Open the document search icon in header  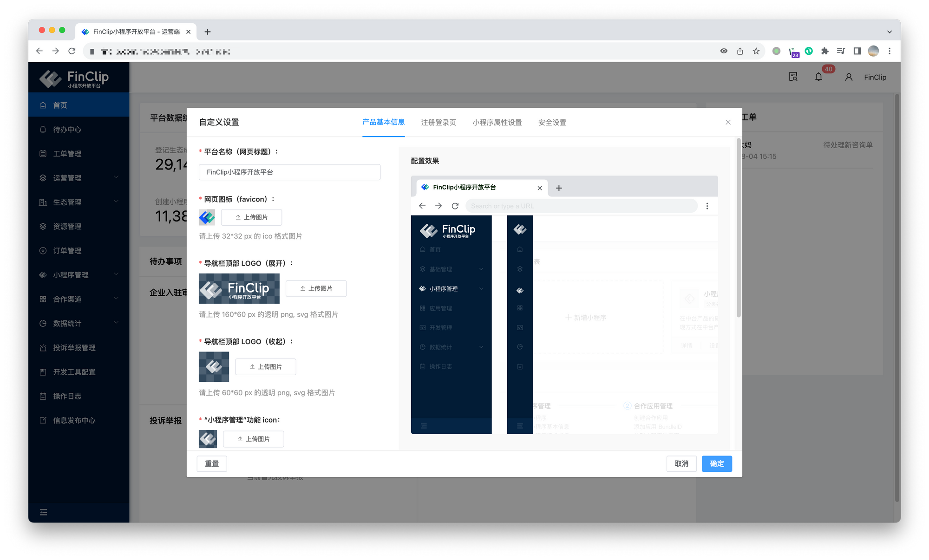pos(793,77)
